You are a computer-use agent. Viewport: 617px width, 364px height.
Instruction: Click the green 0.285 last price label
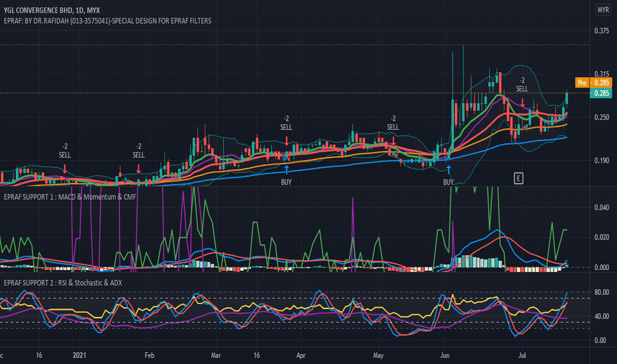pos(601,93)
